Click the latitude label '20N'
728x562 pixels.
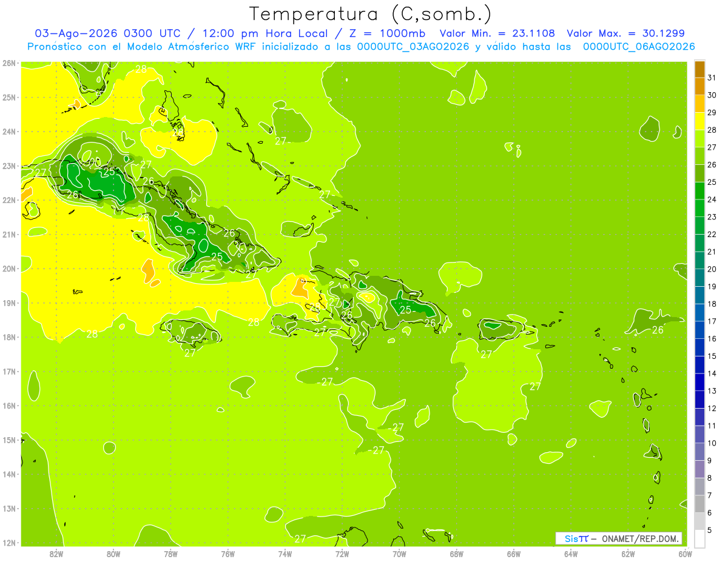[x=8, y=269]
